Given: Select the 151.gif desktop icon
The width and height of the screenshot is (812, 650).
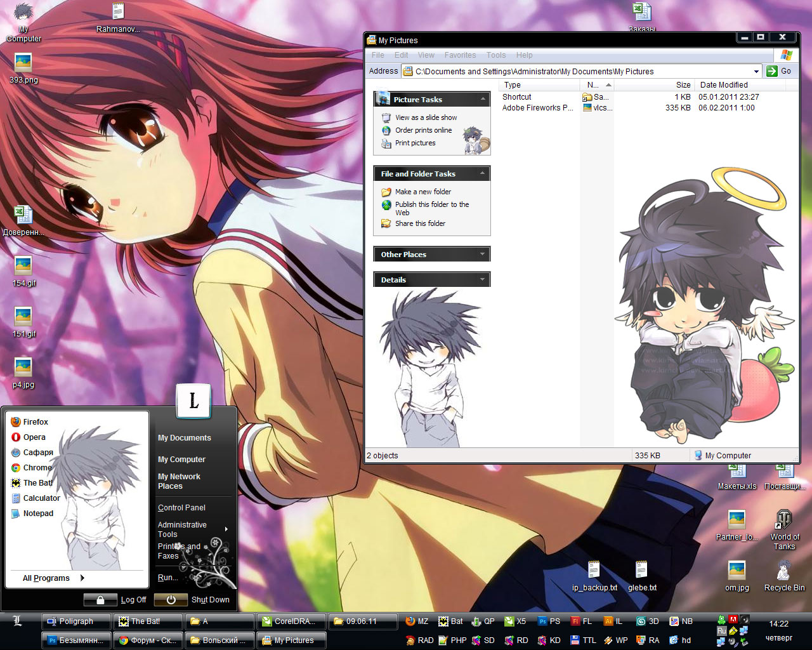Looking at the screenshot, I should pos(23,322).
